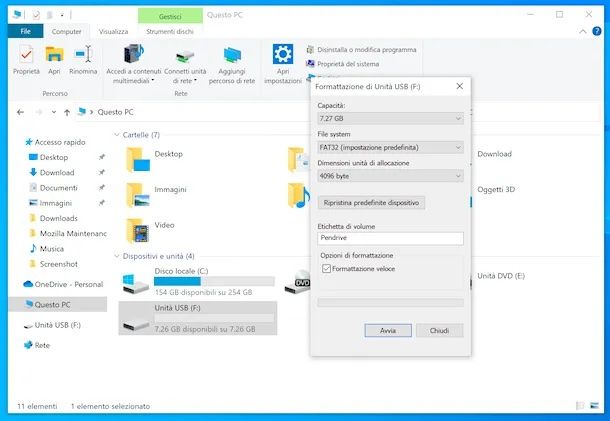Image resolution: width=610 pixels, height=421 pixels.
Task: Click Aggiungi percorso di rete icon
Action: (232, 56)
